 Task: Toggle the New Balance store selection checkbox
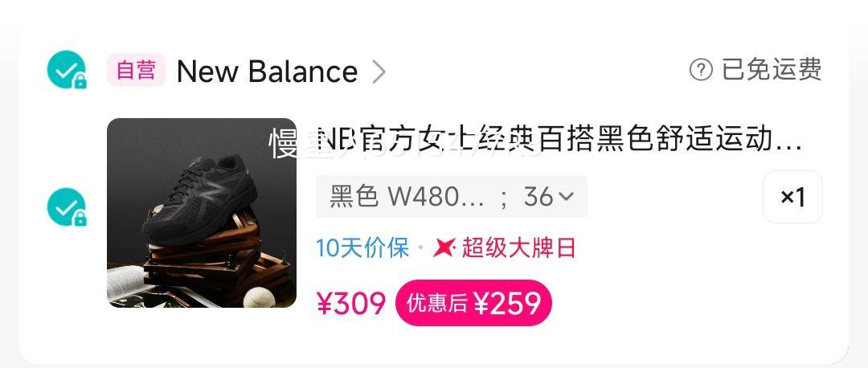[66, 70]
